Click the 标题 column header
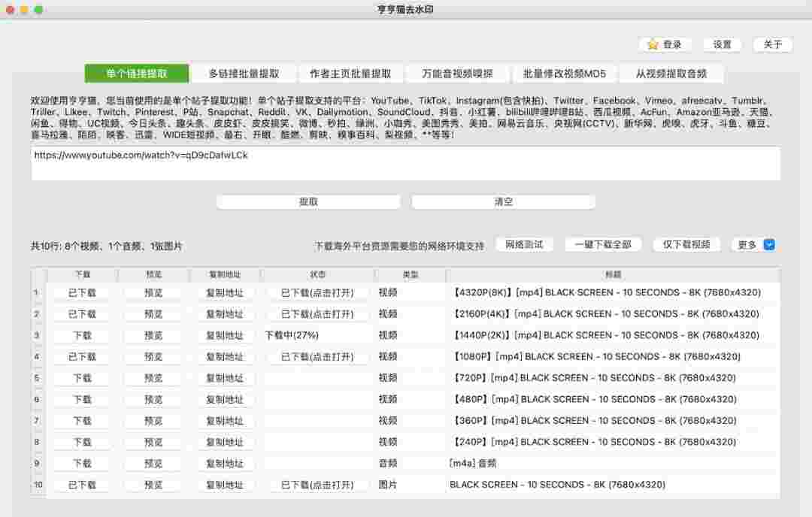812x517 pixels. [612, 275]
